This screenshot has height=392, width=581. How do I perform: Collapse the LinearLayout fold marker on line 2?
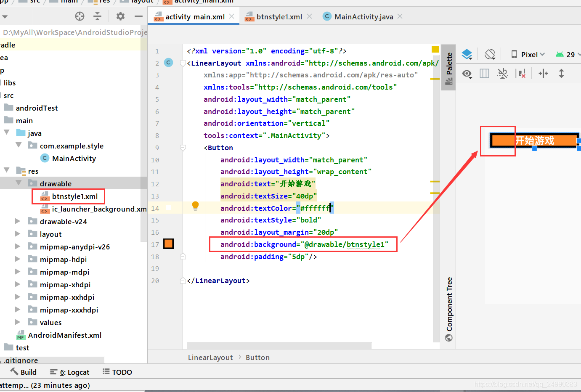183,63
